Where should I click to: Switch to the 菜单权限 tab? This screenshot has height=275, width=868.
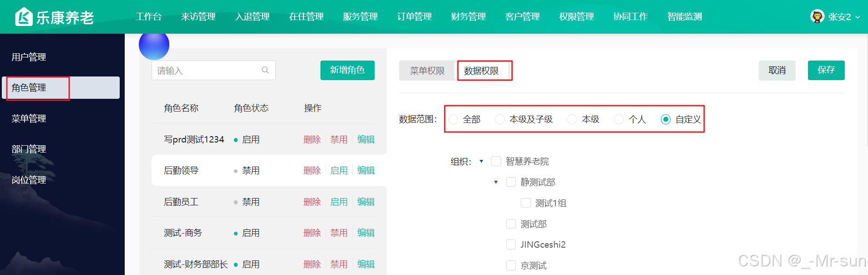(x=427, y=71)
